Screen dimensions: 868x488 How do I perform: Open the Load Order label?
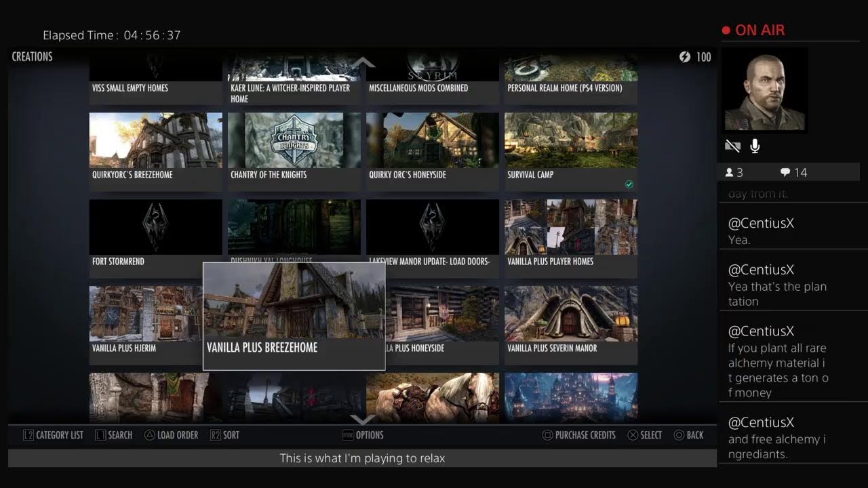[178, 435]
